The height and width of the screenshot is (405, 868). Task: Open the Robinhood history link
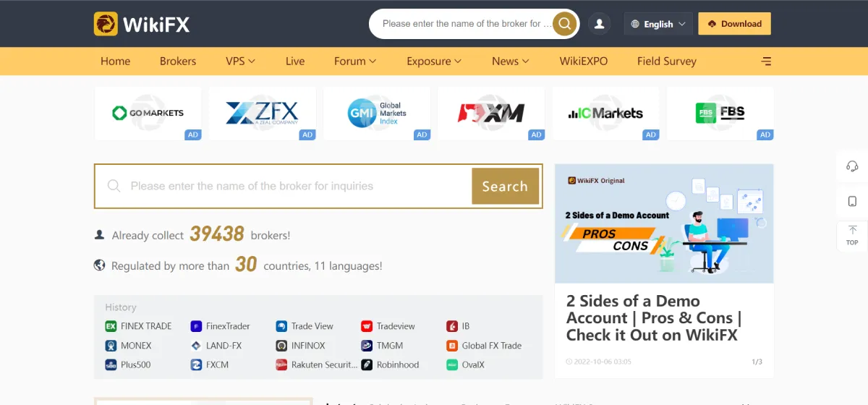pyautogui.click(x=398, y=365)
